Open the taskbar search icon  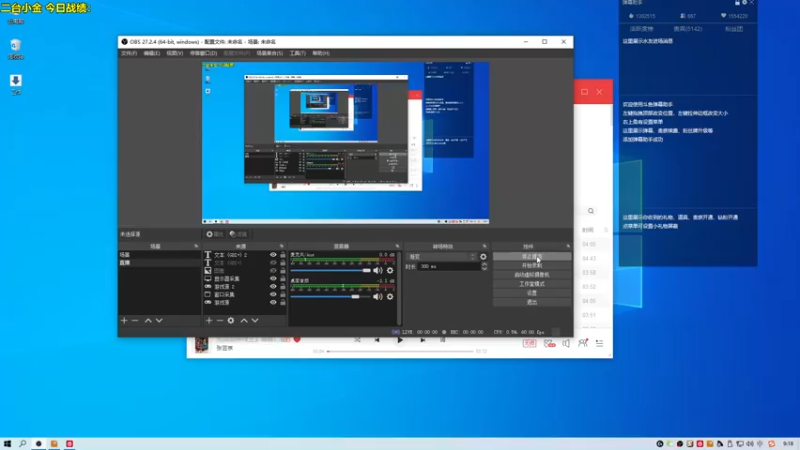pos(22,443)
